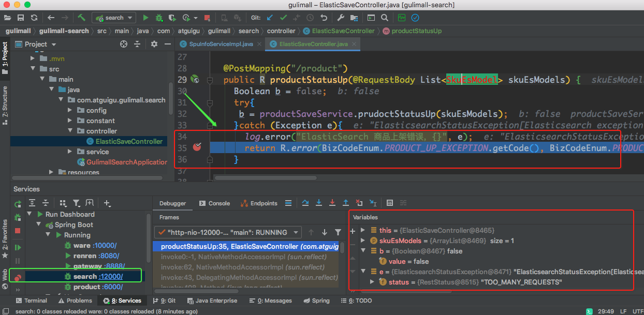Expand the service folder in project tree
Viewport: 644px width, 315px height.
[71, 152]
